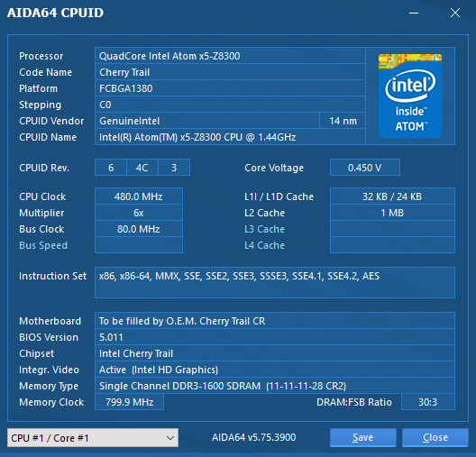The height and width of the screenshot is (457, 476).
Task: Click the CPUID Rev. 4C box
Action: tap(142, 168)
